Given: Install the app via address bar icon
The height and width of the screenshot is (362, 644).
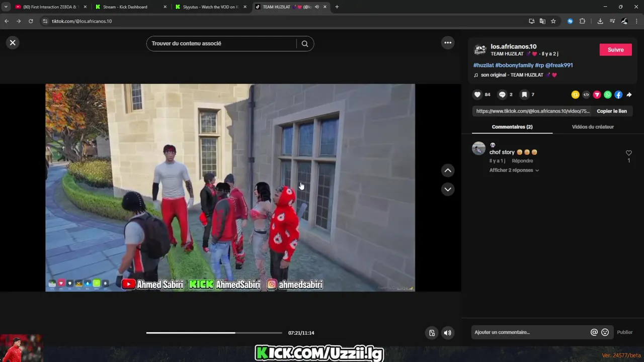Looking at the screenshot, I should (x=532, y=21).
